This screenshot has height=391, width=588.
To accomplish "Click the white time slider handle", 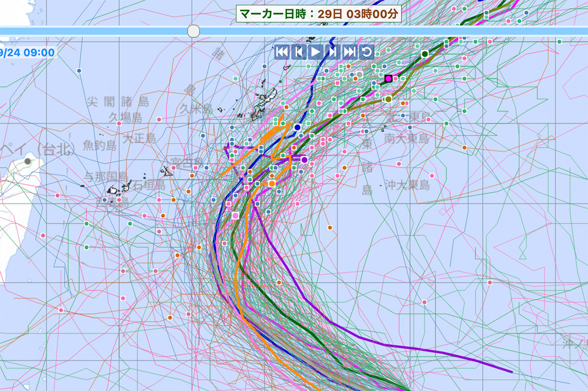I will pos(193,31).
